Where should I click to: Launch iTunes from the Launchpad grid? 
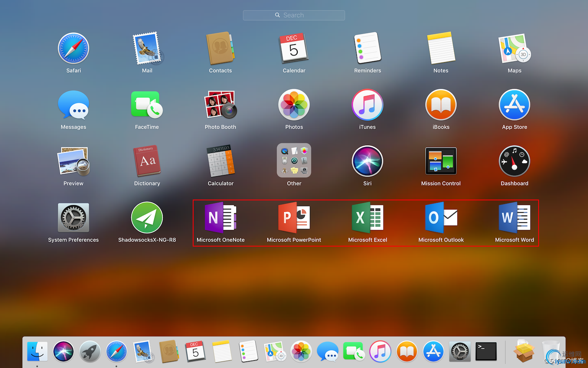click(367, 105)
